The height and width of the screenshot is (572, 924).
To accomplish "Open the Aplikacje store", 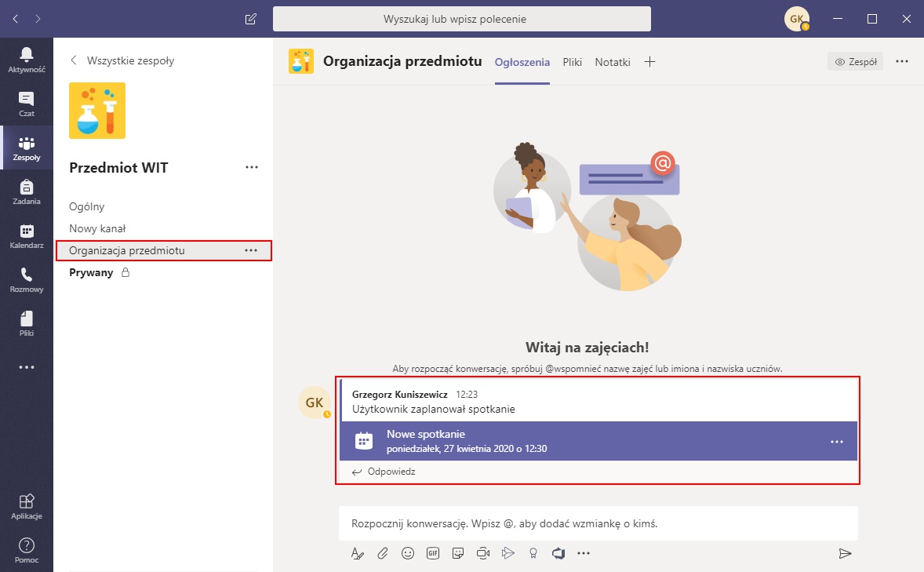I will (x=27, y=507).
